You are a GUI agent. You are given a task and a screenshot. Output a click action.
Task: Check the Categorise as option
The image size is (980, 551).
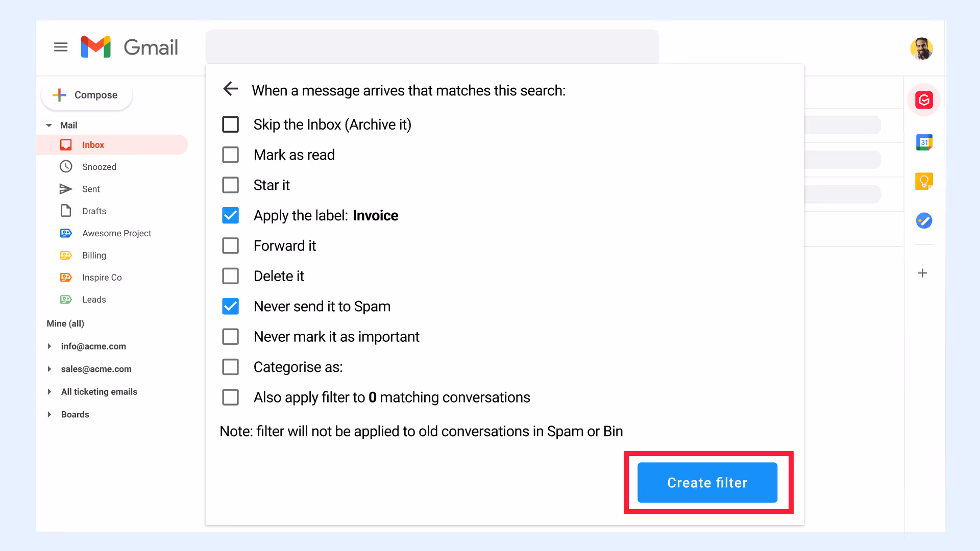[231, 367]
